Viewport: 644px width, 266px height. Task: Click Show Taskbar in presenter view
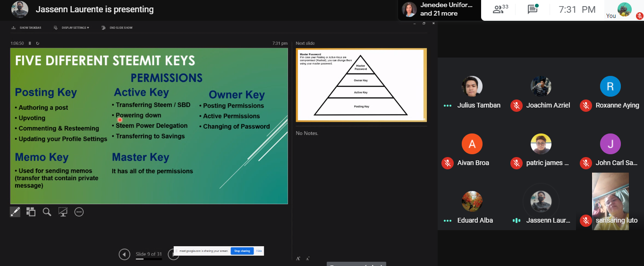click(26, 28)
